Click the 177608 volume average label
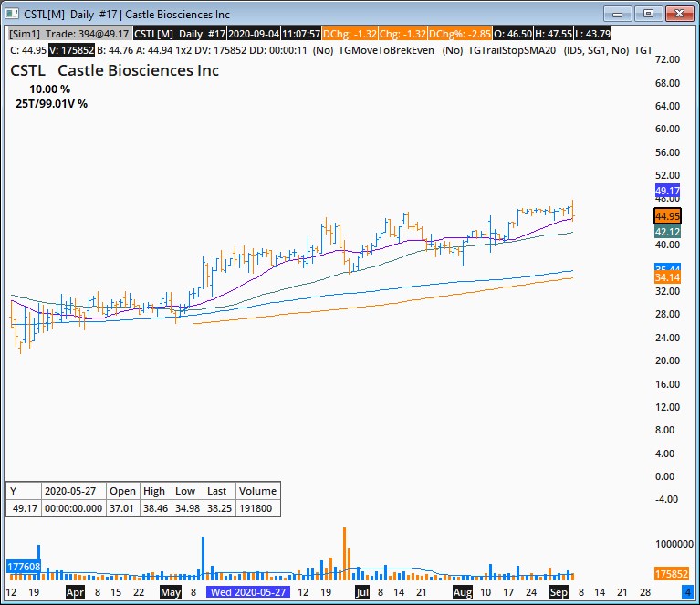The image size is (700, 605). tap(24, 567)
